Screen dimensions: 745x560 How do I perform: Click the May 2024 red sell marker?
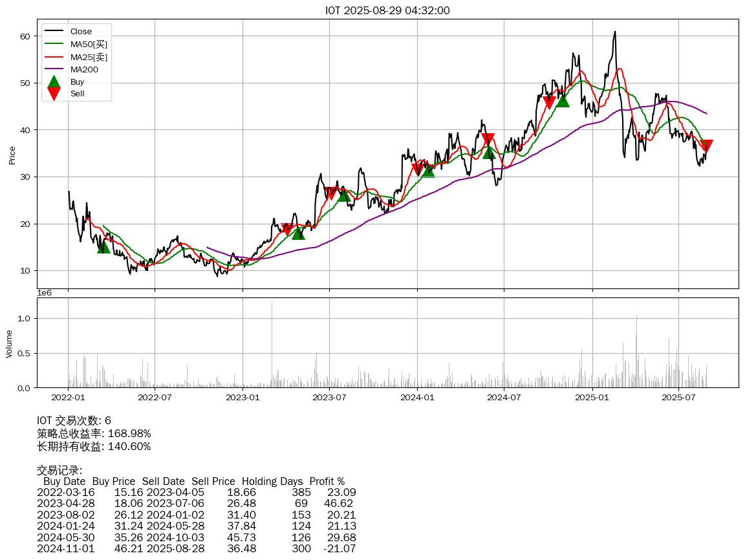tap(488, 139)
